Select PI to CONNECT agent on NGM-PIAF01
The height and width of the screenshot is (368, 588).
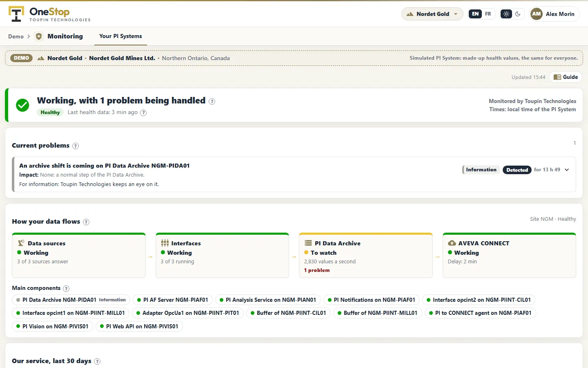[480, 313]
